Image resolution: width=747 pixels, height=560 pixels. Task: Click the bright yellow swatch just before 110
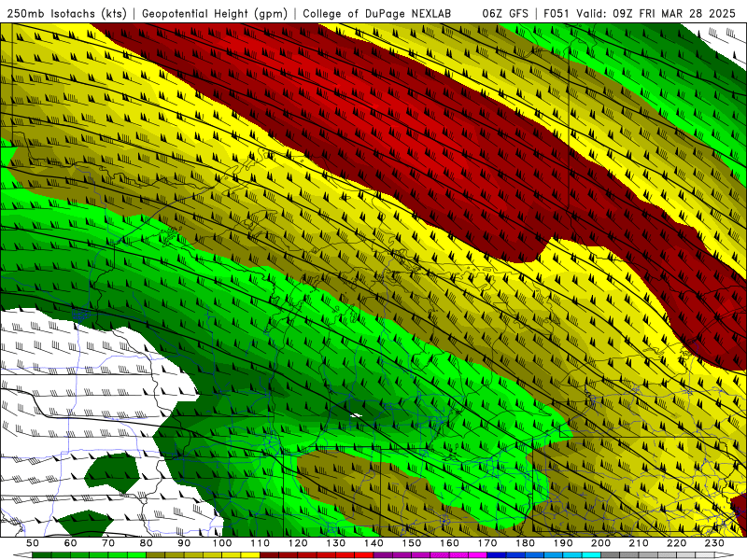click(x=250, y=555)
